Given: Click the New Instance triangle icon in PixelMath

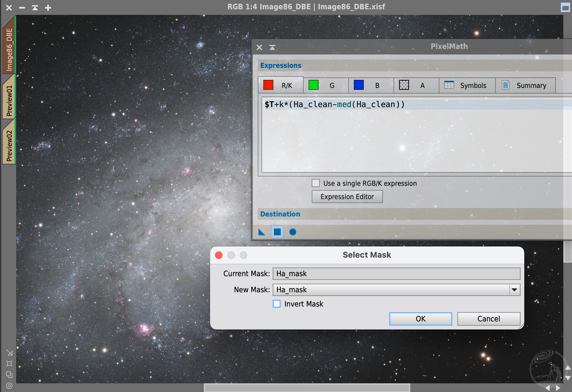Looking at the screenshot, I should (262, 232).
